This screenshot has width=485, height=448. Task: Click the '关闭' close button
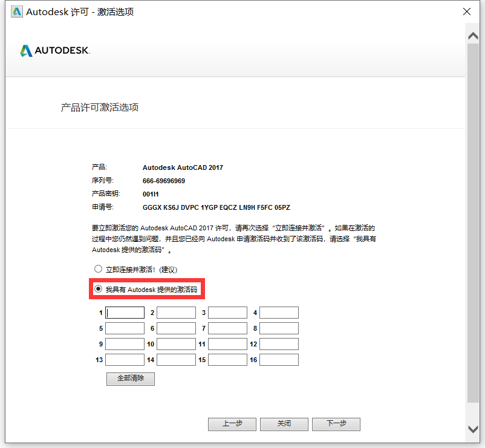[x=284, y=424]
